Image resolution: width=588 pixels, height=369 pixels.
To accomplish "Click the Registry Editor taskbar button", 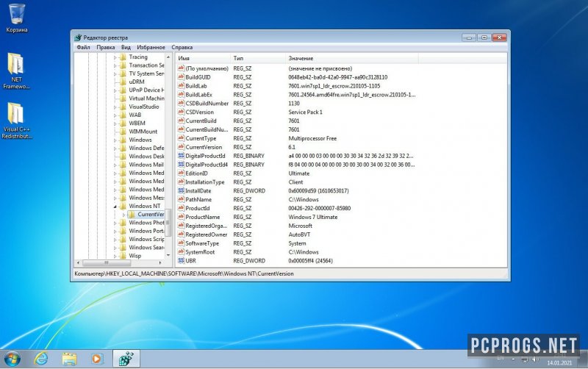I will tap(126, 359).
